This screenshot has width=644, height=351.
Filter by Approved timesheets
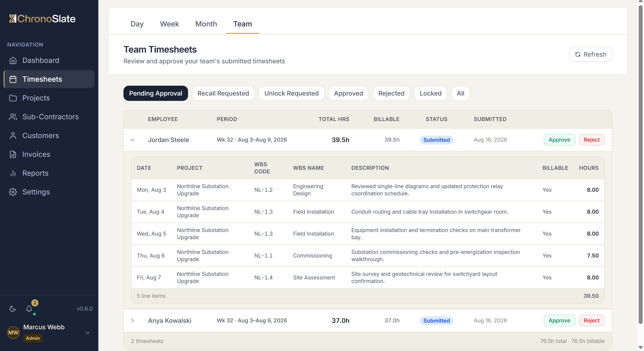click(x=348, y=93)
